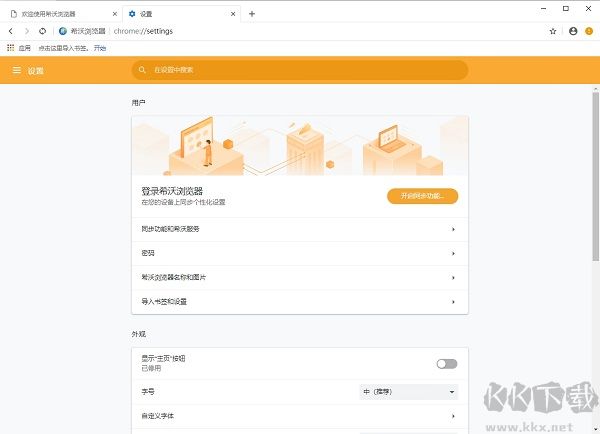Open the 导入书签和设置 row
600x434 pixels.
pyautogui.click(x=300, y=302)
